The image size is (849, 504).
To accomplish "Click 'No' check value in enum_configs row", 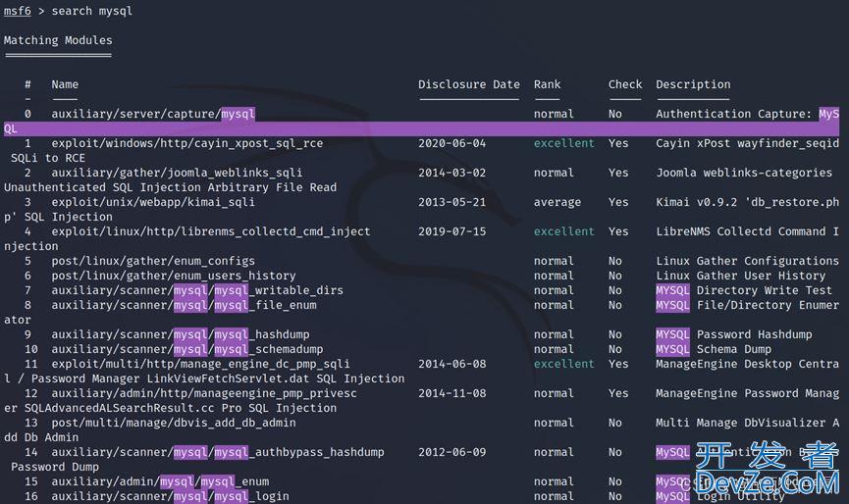I will (615, 261).
